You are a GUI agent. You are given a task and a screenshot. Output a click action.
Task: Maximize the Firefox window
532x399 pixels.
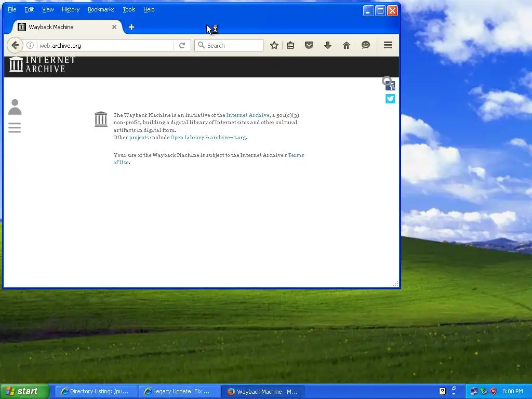click(380, 11)
